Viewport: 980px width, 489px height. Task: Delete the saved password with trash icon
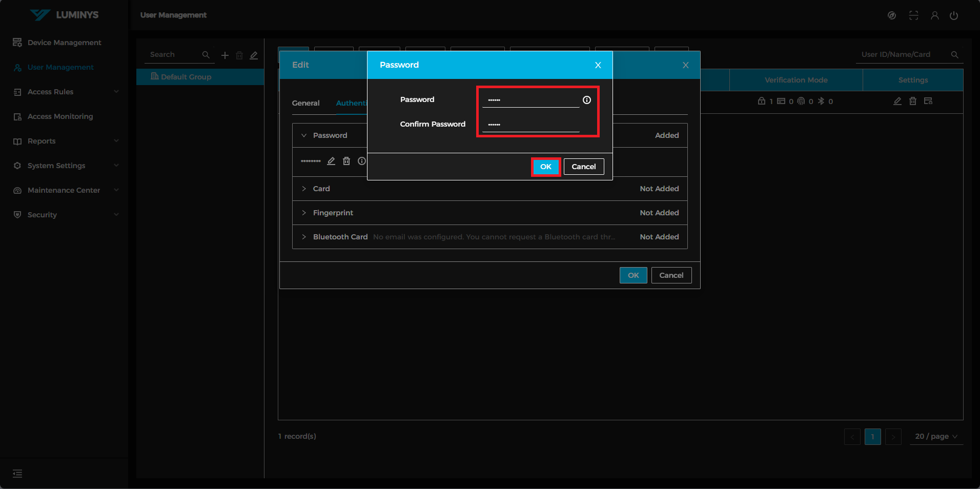pyautogui.click(x=346, y=161)
